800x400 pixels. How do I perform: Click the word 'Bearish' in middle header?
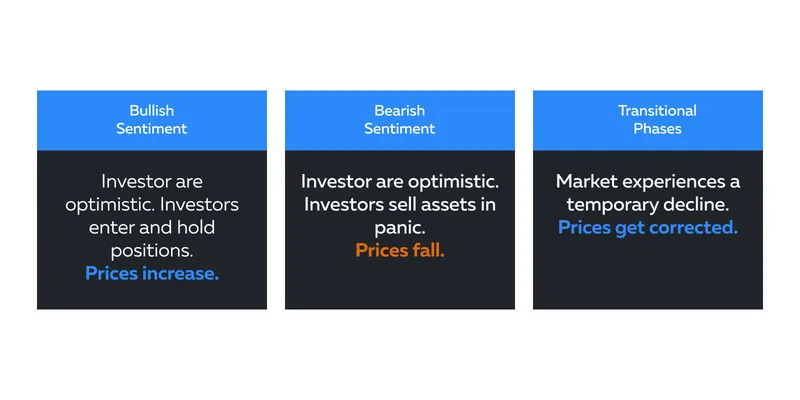point(399,111)
